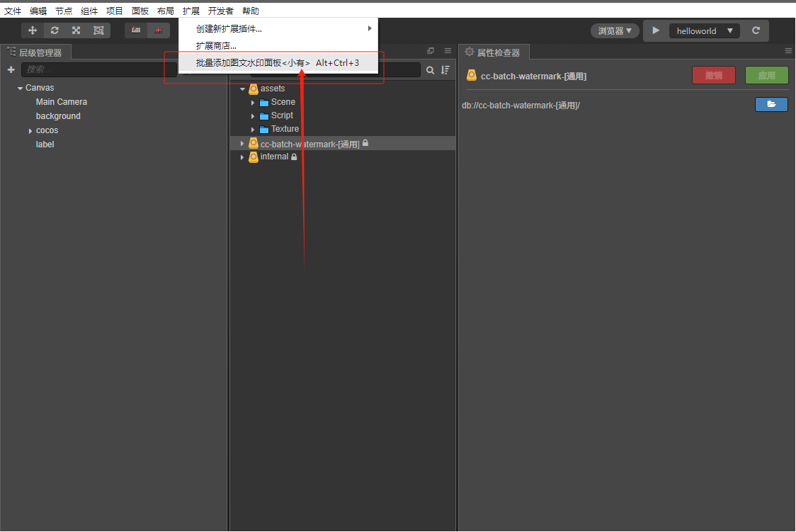Viewport: 796px width, 532px height.
Task: Click the hierarchy search input field
Action: pos(98,69)
